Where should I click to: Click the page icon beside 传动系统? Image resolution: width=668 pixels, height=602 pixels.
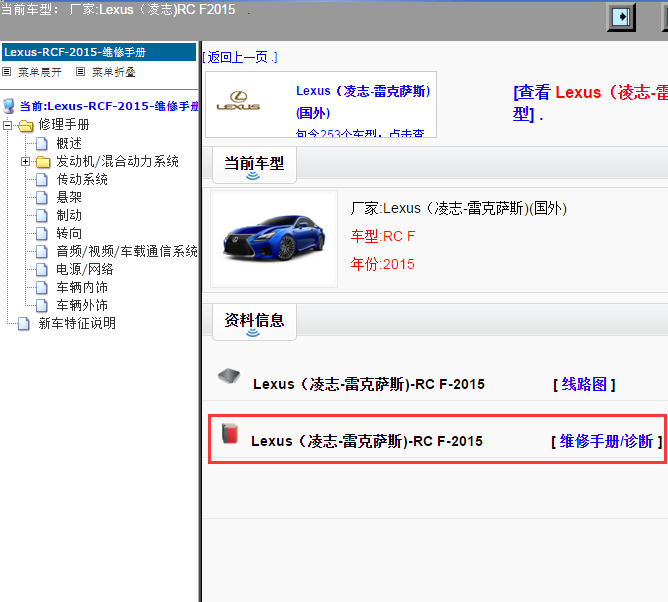tap(42, 180)
